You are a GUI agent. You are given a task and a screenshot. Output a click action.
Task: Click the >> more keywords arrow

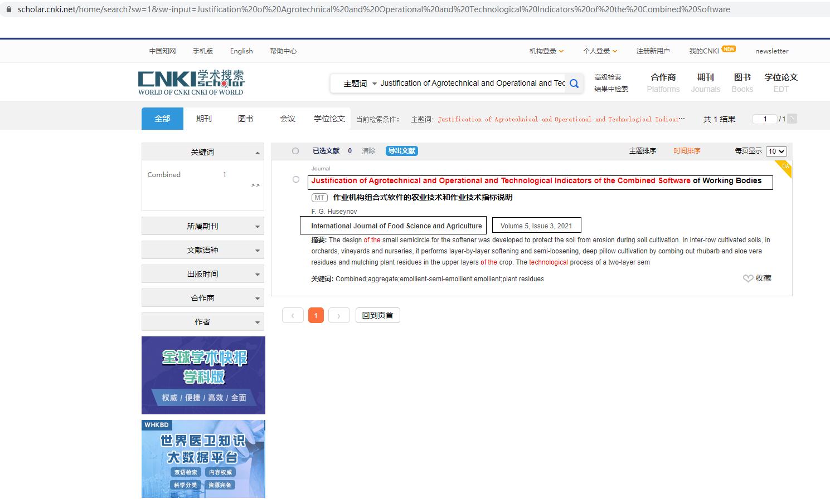click(x=255, y=185)
